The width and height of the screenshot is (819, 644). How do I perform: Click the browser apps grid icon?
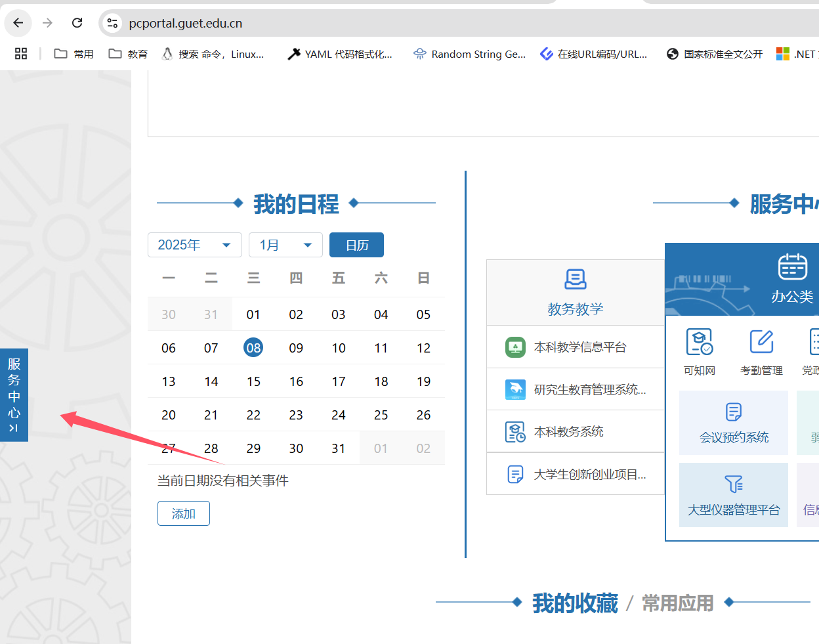[21, 54]
